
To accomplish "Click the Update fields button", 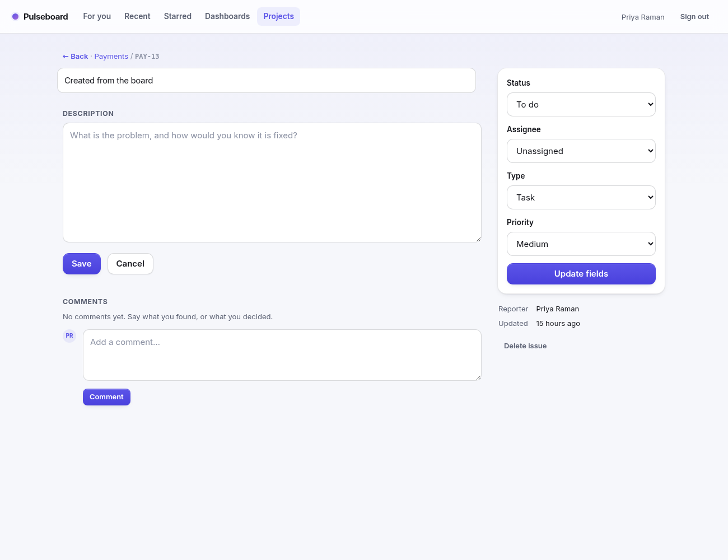I will tap(581, 274).
